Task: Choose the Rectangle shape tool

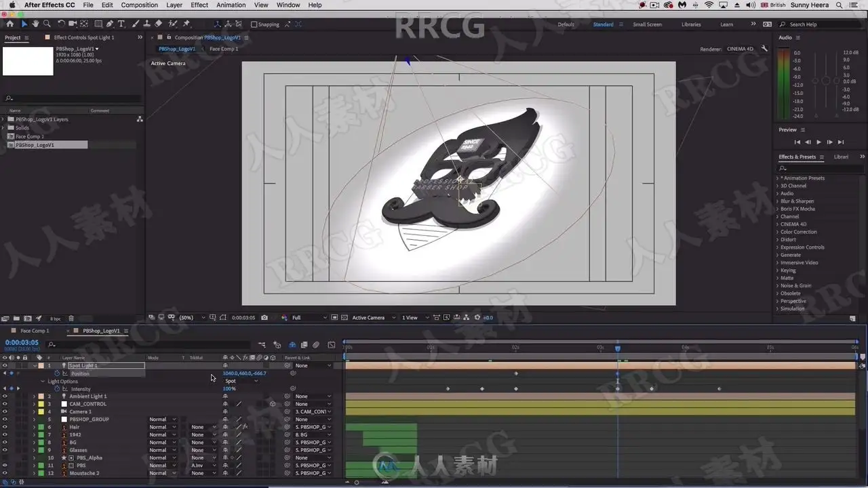Action: pyautogui.click(x=98, y=24)
